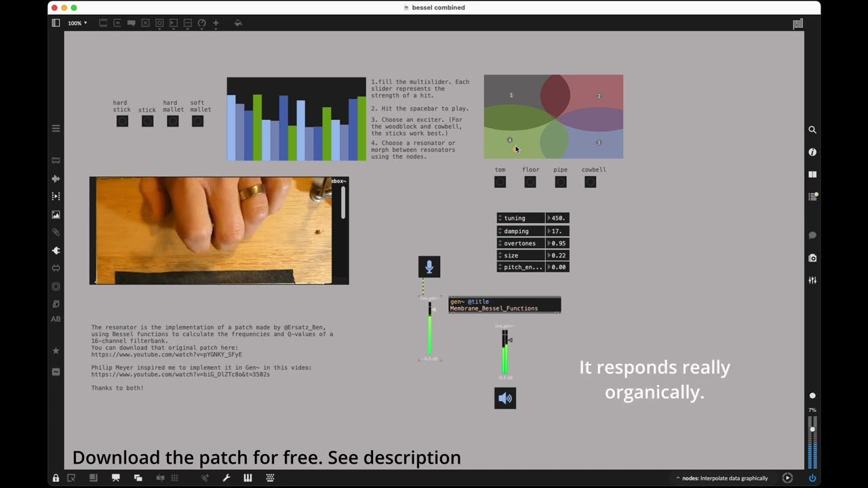This screenshot has width=868, height=488.
Task: Open audio waveform browser in left sidebar
Action: coord(56,179)
